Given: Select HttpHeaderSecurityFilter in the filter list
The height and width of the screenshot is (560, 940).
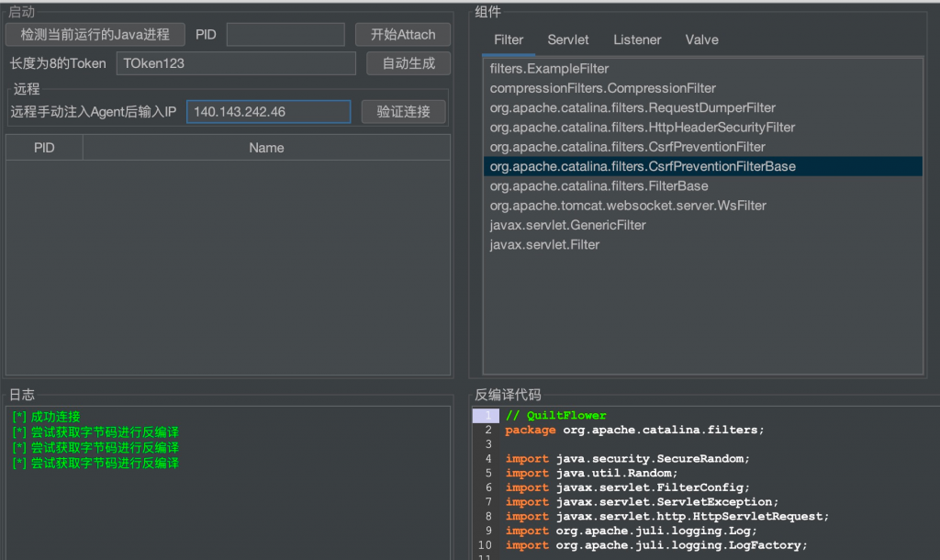Looking at the screenshot, I should [x=642, y=127].
